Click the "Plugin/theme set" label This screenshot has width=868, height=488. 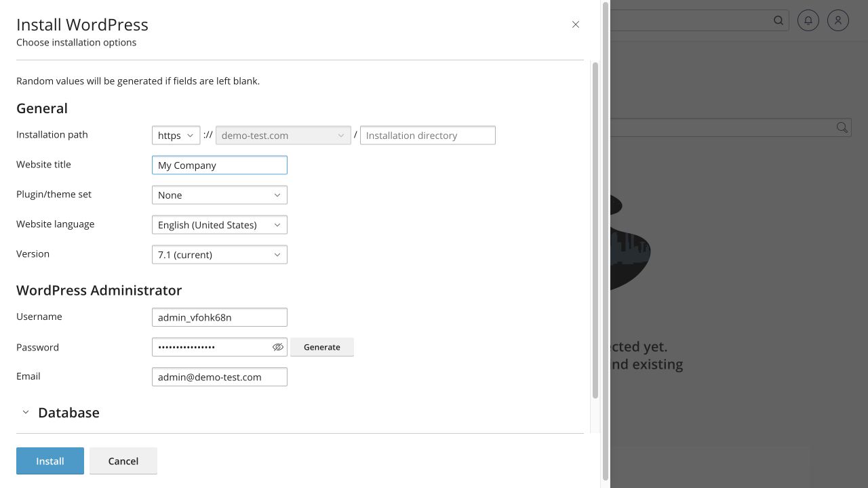point(54,195)
